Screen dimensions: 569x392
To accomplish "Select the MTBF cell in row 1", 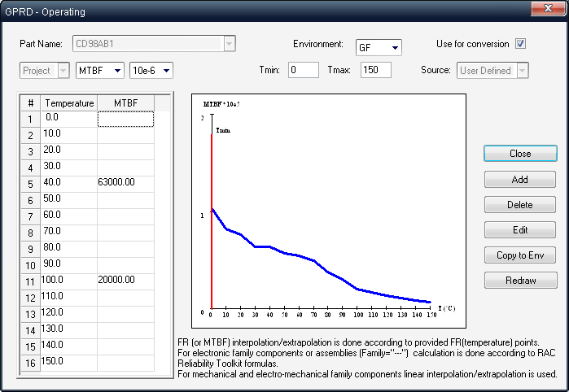I will click(125, 120).
